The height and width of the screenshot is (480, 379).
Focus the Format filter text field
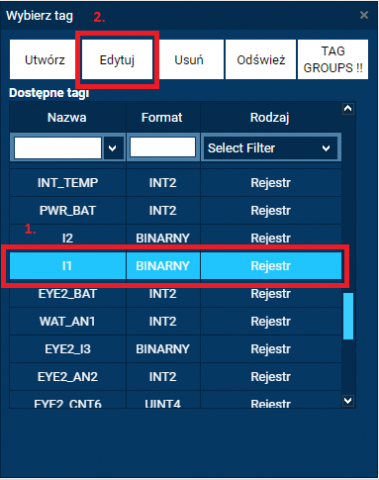pos(163,147)
